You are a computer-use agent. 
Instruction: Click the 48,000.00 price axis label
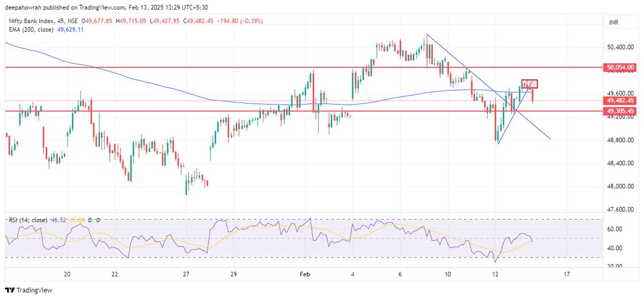(620, 187)
